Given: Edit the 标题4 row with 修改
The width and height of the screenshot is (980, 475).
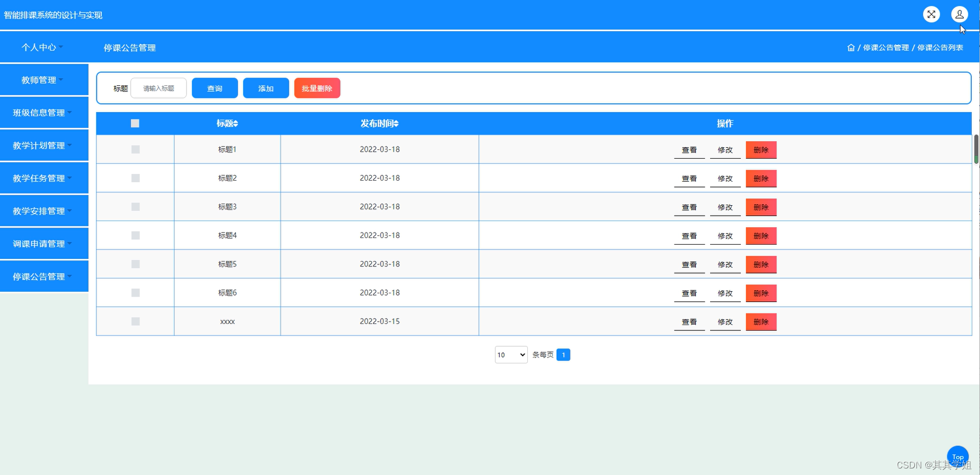Looking at the screenshot, I should pyautogui.click(x=725, y=236).
